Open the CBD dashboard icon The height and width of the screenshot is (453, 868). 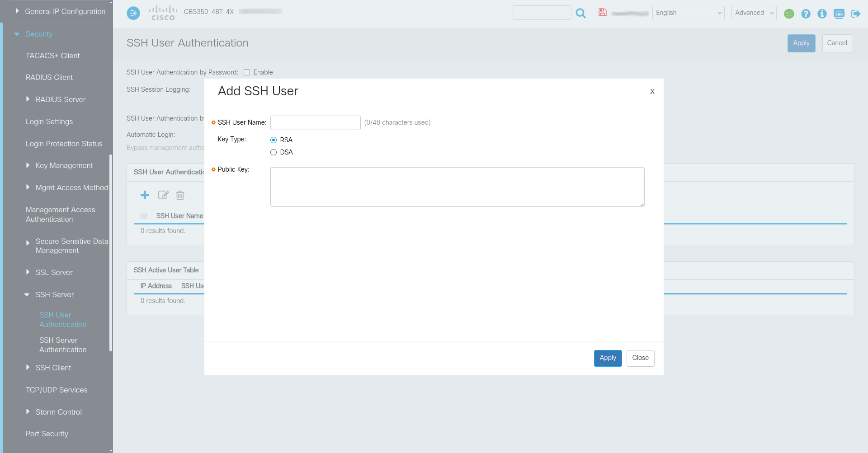coord(839,14)
